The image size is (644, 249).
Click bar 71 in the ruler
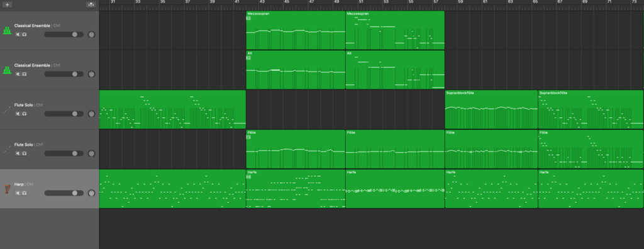tap(609, 2)
